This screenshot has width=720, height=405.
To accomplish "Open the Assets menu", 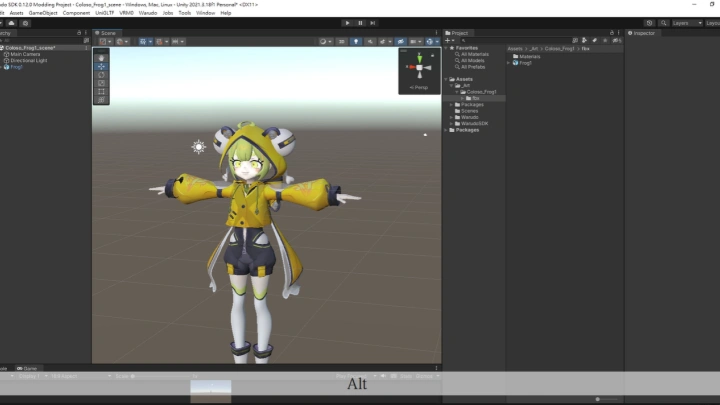I will [x=16, y=13].
